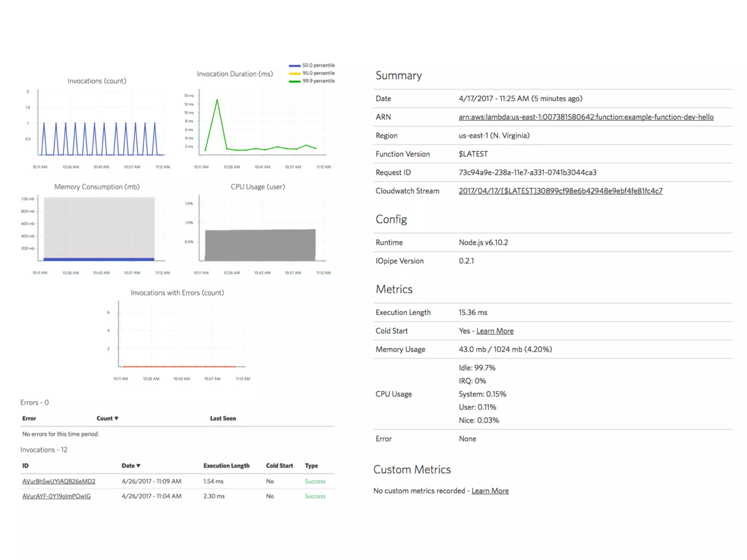Click Learn More under Custom Metrics
The image size is (747, 560).
pyautogui.click(x=490, y=491)
